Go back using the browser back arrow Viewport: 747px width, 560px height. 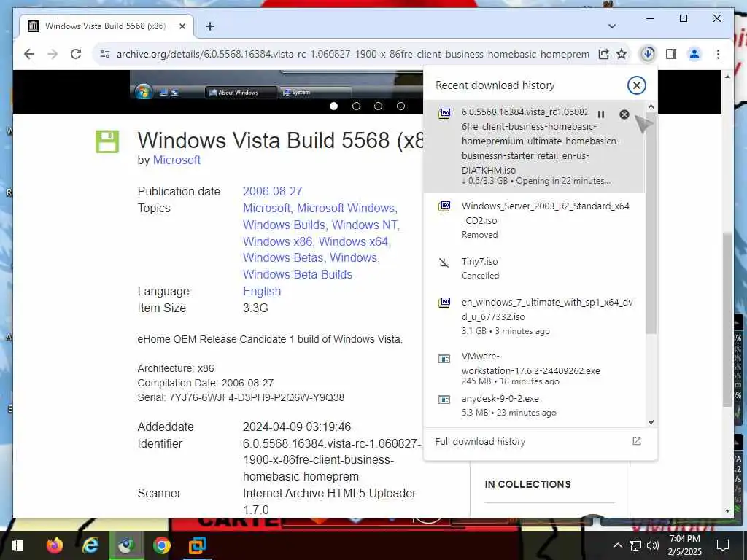coord(29,54)
